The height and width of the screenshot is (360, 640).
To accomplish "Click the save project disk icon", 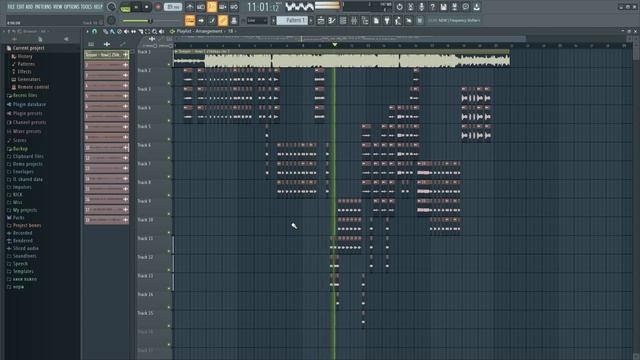I will tap(444, 7).
